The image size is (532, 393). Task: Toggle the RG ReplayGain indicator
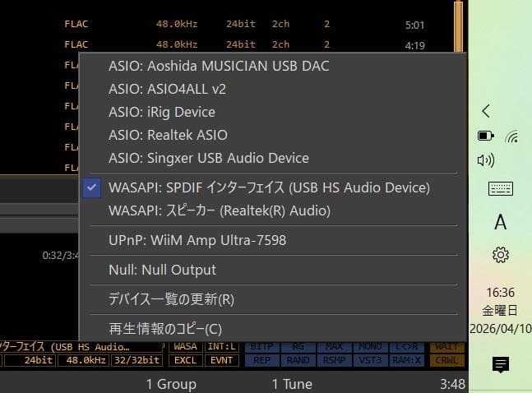298,346
